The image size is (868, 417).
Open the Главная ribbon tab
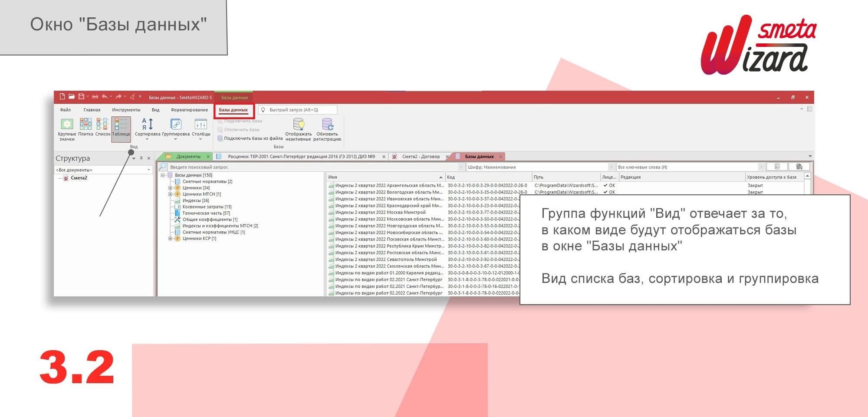point(92,110)
